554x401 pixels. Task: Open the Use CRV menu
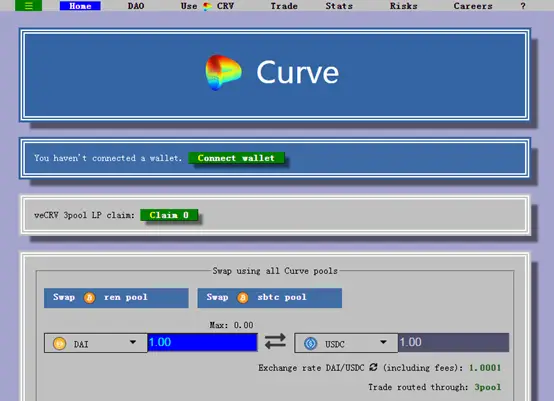point(207,6)
